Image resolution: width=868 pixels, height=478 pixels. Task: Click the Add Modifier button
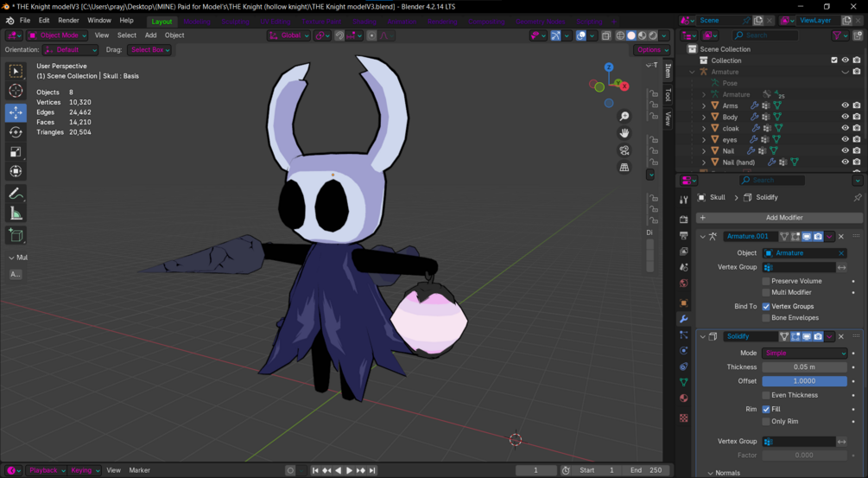click(x=779, y=218)
